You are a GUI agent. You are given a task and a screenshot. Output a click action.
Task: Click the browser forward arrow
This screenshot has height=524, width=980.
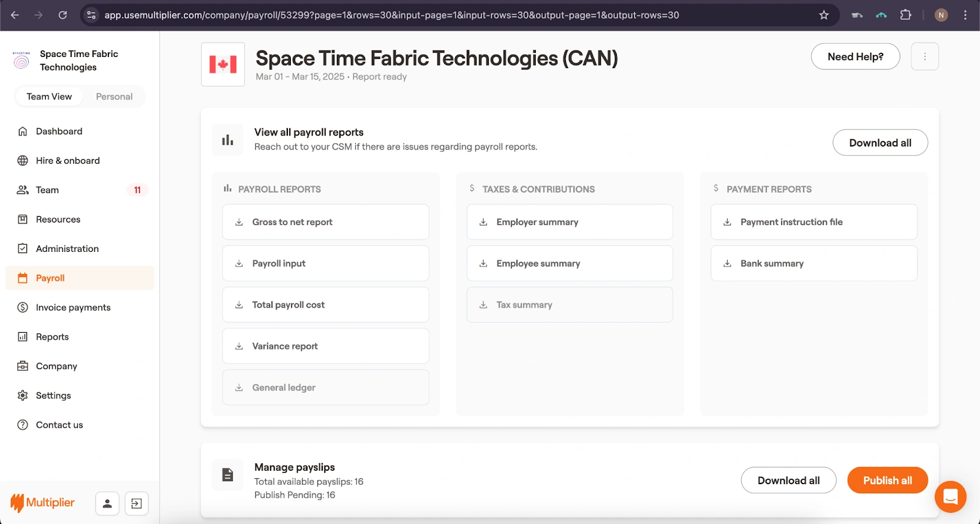(39, 15)
